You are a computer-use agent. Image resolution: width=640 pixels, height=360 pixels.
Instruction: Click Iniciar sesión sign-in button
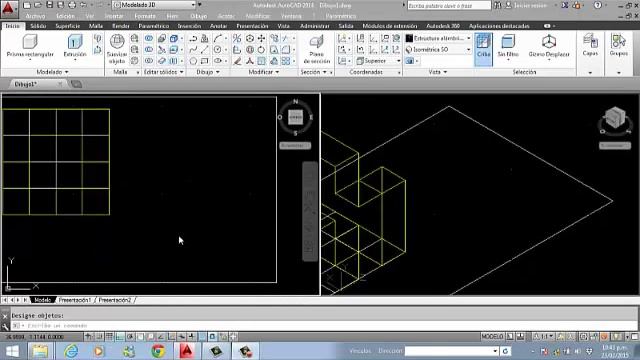(x=530, y=5)
